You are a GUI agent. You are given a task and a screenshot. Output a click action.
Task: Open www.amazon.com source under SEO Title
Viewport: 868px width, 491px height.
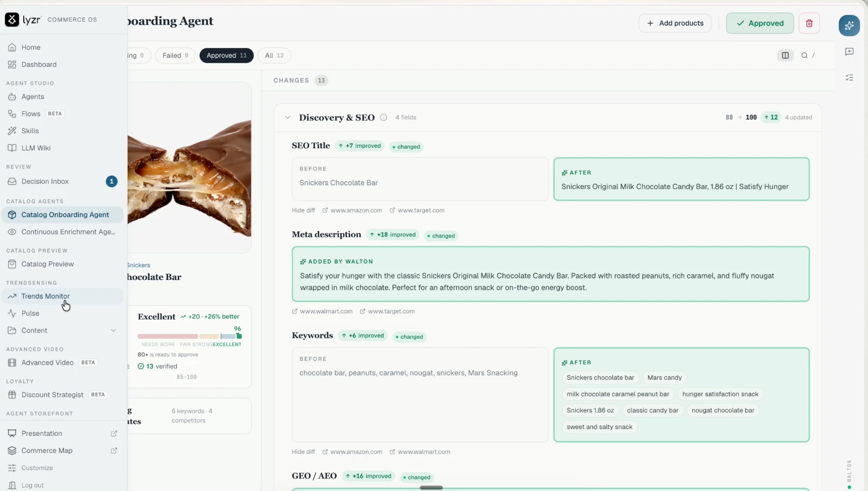tap(352, 210)
